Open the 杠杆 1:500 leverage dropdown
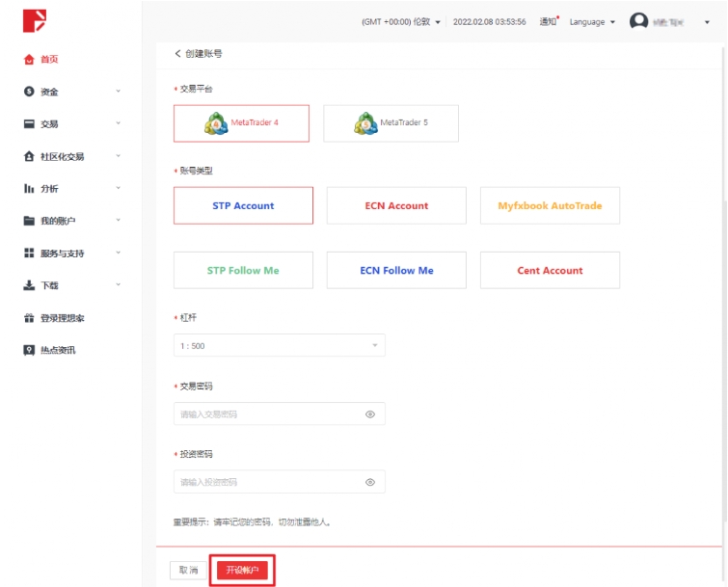Viewport: 728px width, 587px height. pos(280,345)
